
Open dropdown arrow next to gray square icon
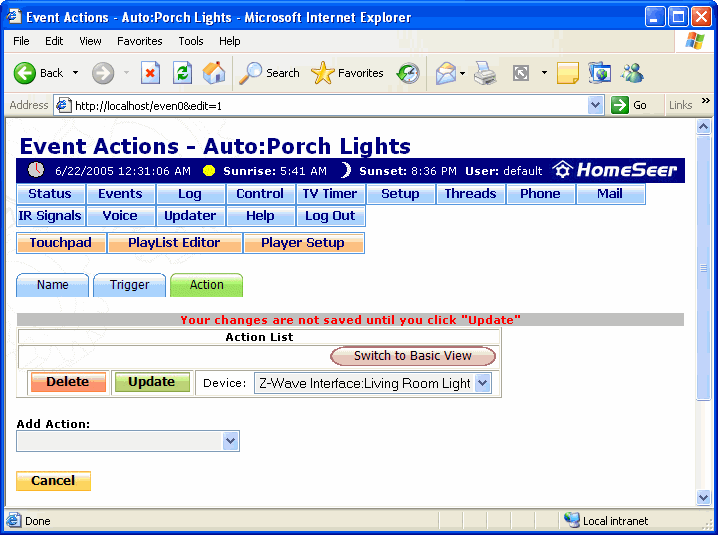click(x=544, y=72)
